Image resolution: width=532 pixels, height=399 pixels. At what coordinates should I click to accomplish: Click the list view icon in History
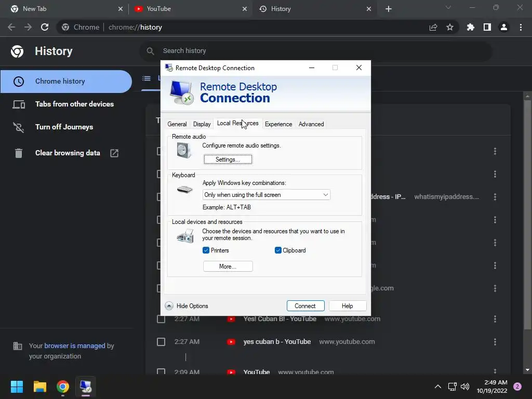(x=147, y=78)
